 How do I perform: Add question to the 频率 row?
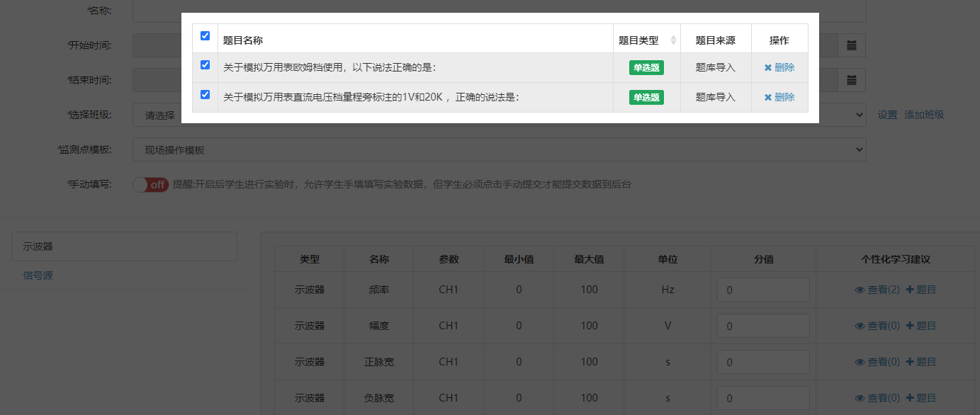coord(921,290)
